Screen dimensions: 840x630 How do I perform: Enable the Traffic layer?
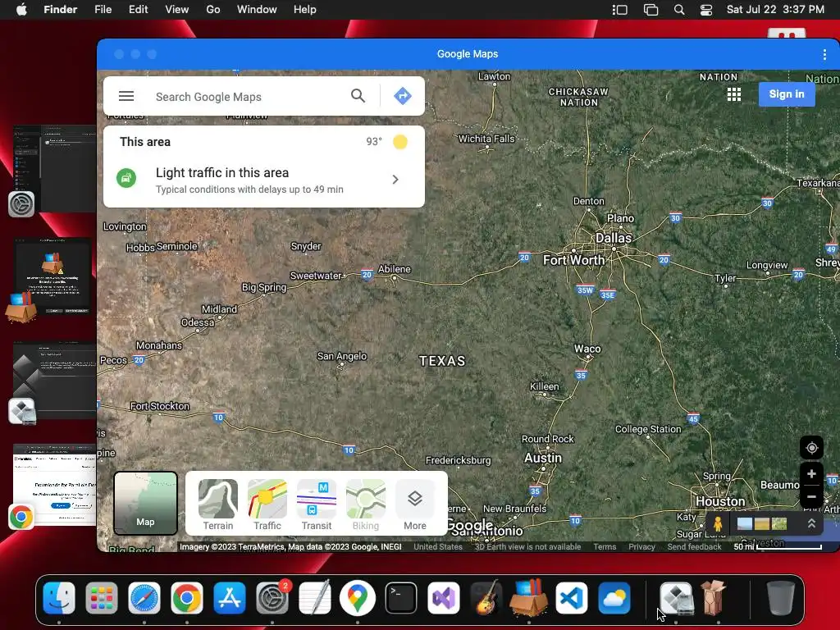pos(267,504)
